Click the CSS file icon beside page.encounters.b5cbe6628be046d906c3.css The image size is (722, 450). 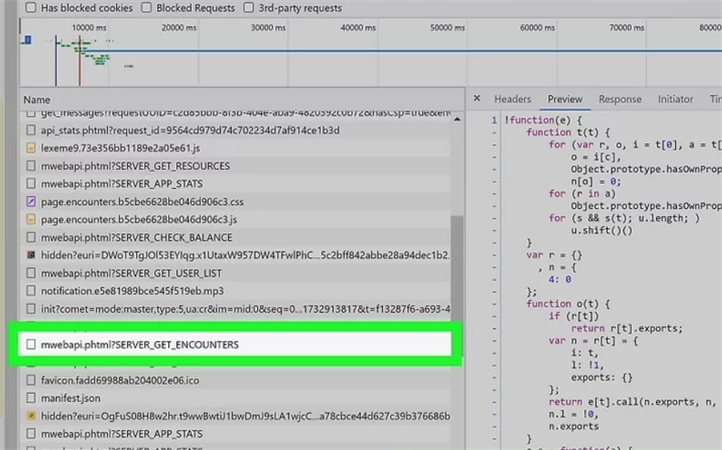coord(32,202)
